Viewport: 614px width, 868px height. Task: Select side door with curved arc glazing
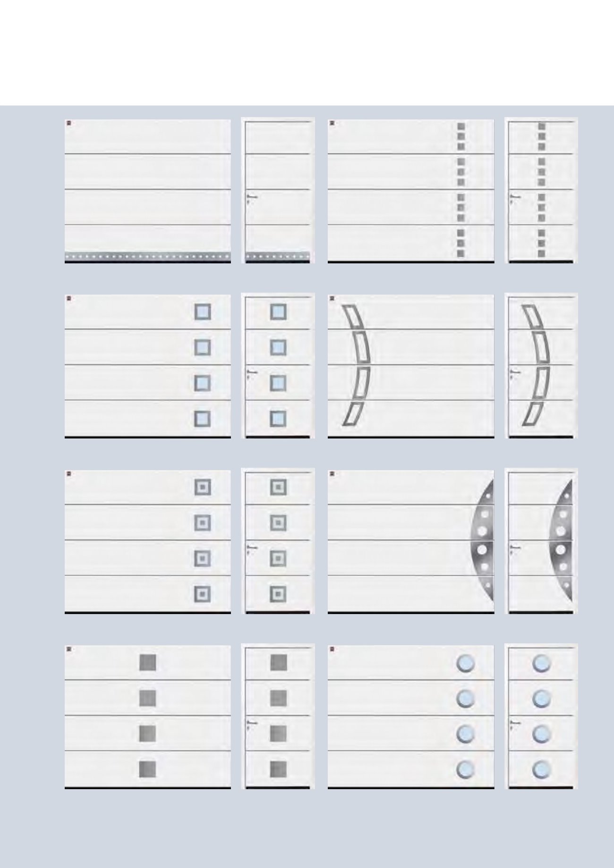click(x=541, y=366)
